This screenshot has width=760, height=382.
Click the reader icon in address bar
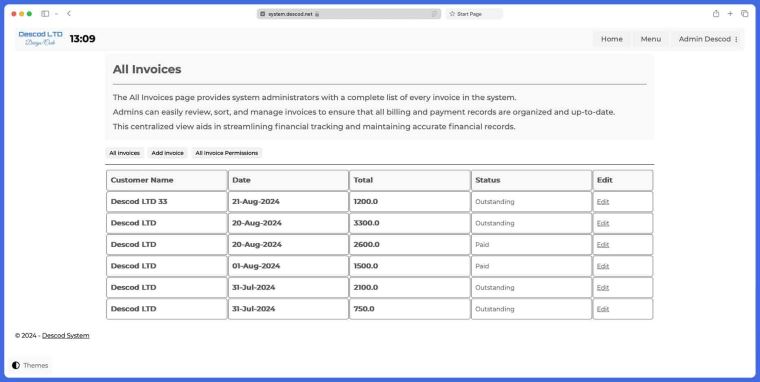click(x=434, y=14)
